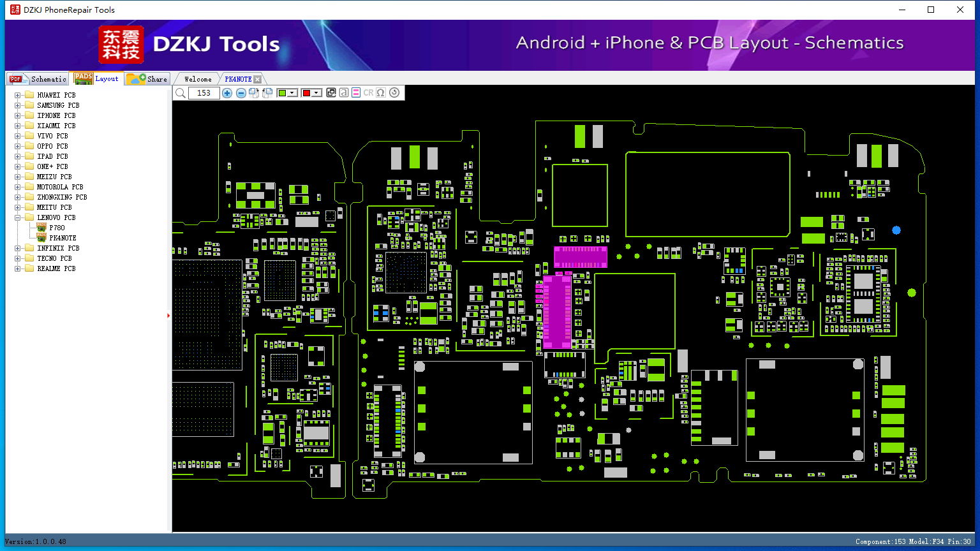The height and width of the screenshot is (551, 980).
Task: Select the ZHONGXING PCB tree item
Action: 62,197
